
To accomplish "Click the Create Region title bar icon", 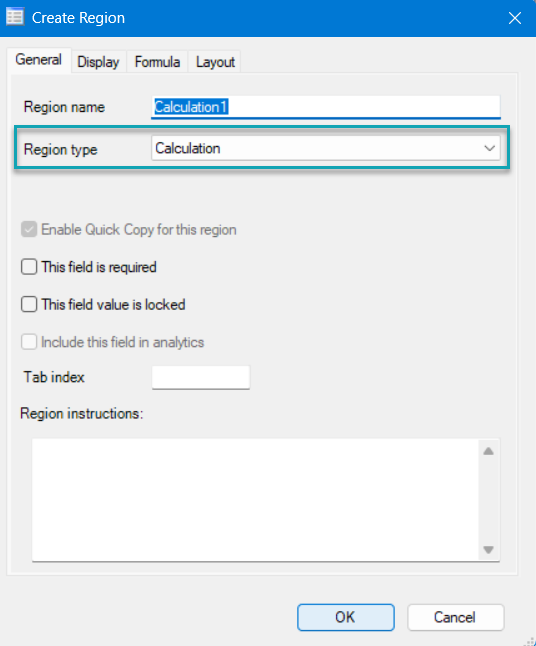I will click(x=15, y=17).
